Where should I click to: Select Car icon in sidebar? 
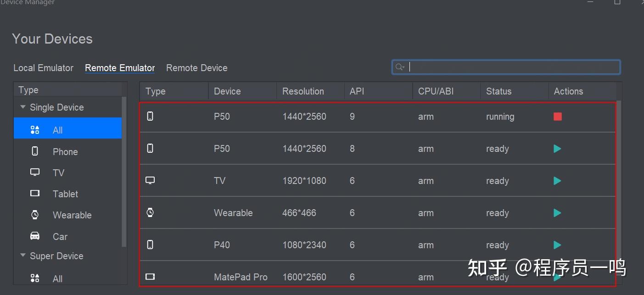[x=35, y=236]
